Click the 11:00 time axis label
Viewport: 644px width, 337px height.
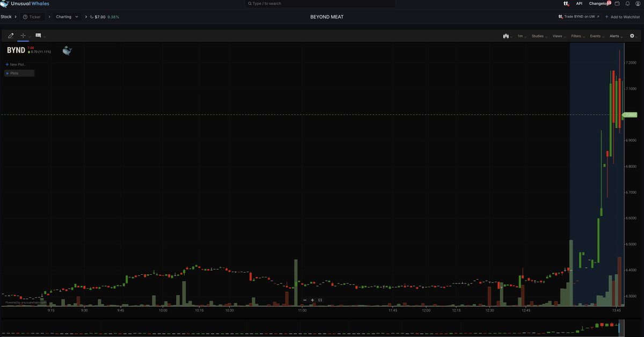(302, 310)
